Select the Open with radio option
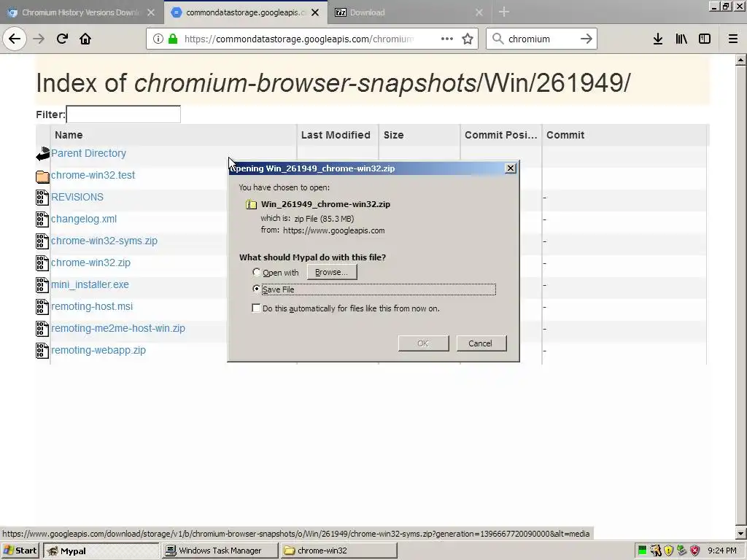 256,272
